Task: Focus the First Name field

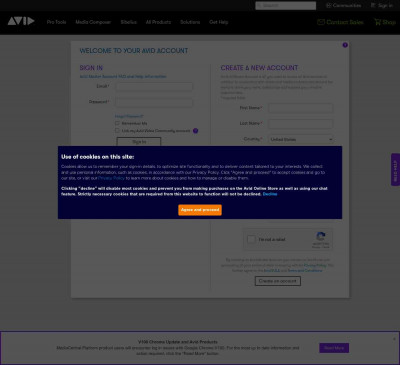Action: (x=300, y=108)
